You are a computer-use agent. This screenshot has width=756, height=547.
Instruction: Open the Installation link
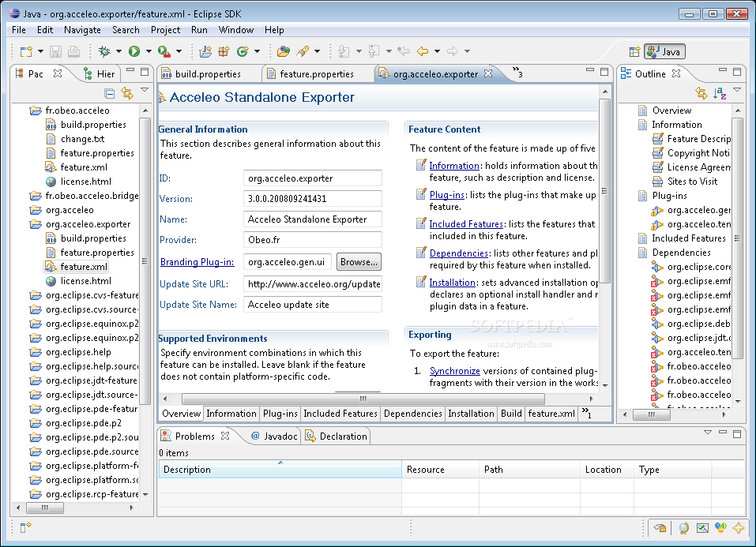[452, 283]
